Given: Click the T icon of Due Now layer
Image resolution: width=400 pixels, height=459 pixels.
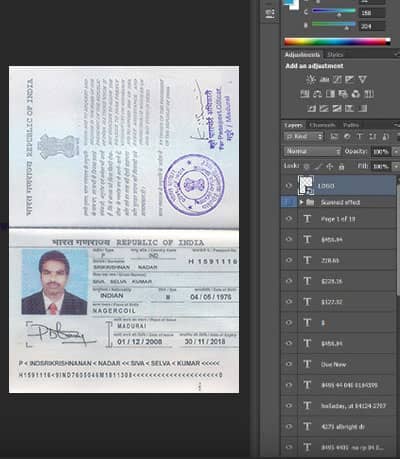Looking at the screenshot, I should (307, 364).
